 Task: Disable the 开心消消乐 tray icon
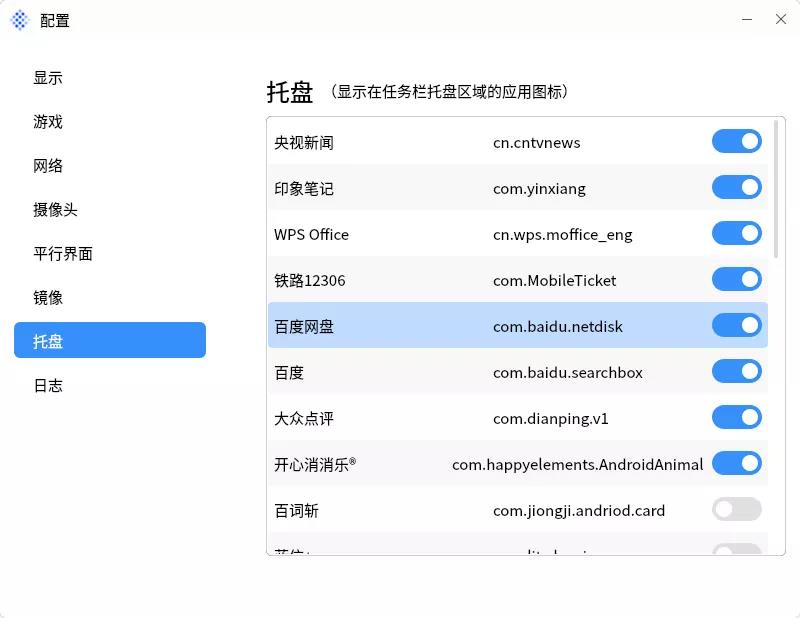click(737, 463)
